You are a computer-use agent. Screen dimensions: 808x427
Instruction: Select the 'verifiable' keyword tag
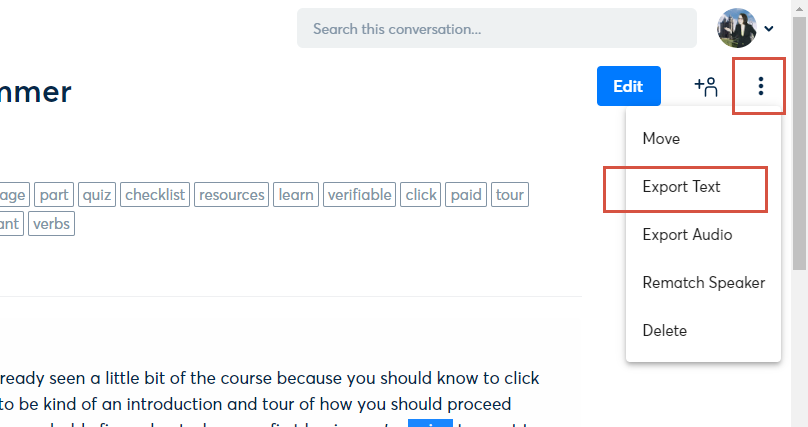coord(359,195)
